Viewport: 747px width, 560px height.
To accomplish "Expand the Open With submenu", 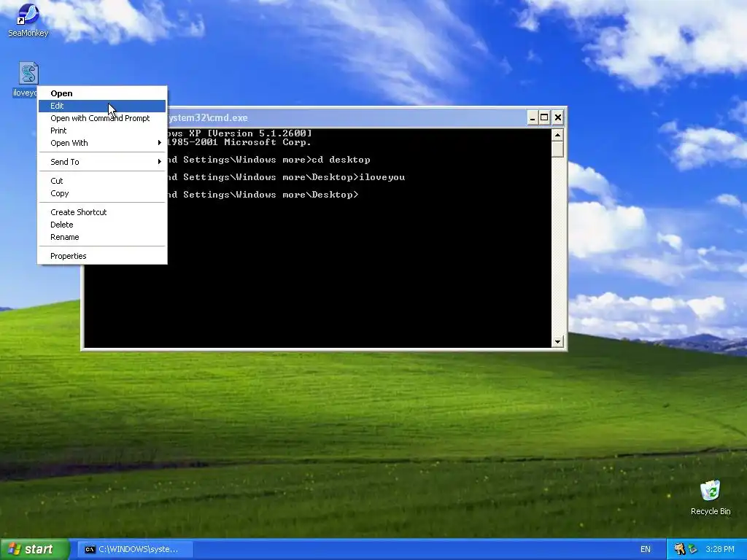I will tap(102, 143).
